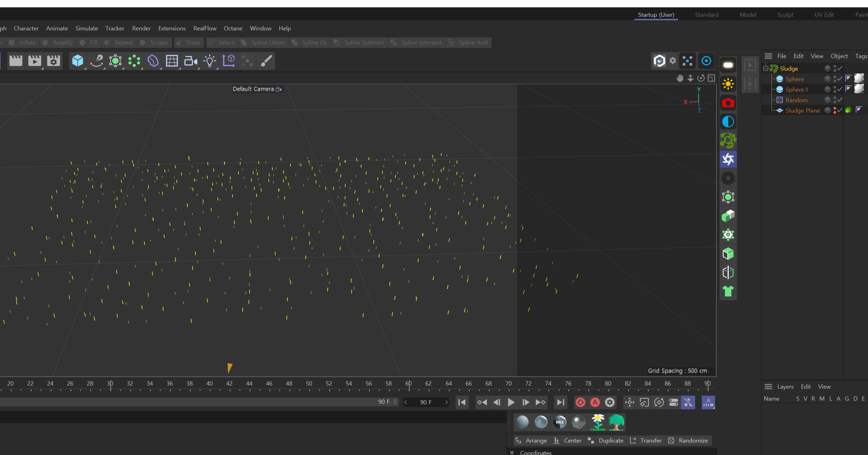This screenshot has height=455, width=868.
Task: Click the timeline playhead marker
Action: pos(229,368)
